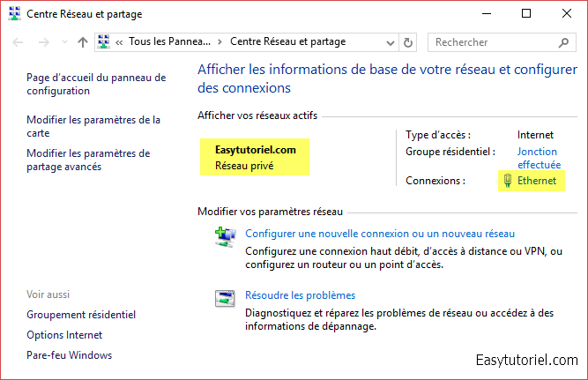Click the Easytutoriel.com network name
The height and width of the screenshot is (380, 588).
[x=256, y=150]
